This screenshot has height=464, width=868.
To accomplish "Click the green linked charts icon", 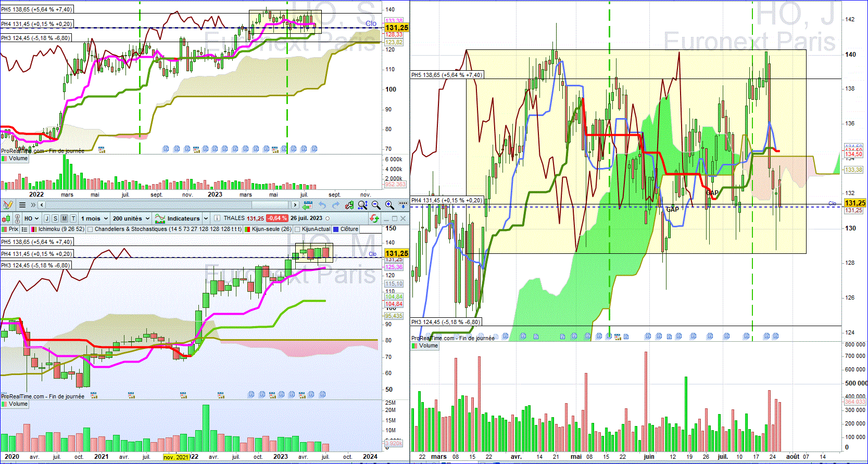I will point(349,205).
